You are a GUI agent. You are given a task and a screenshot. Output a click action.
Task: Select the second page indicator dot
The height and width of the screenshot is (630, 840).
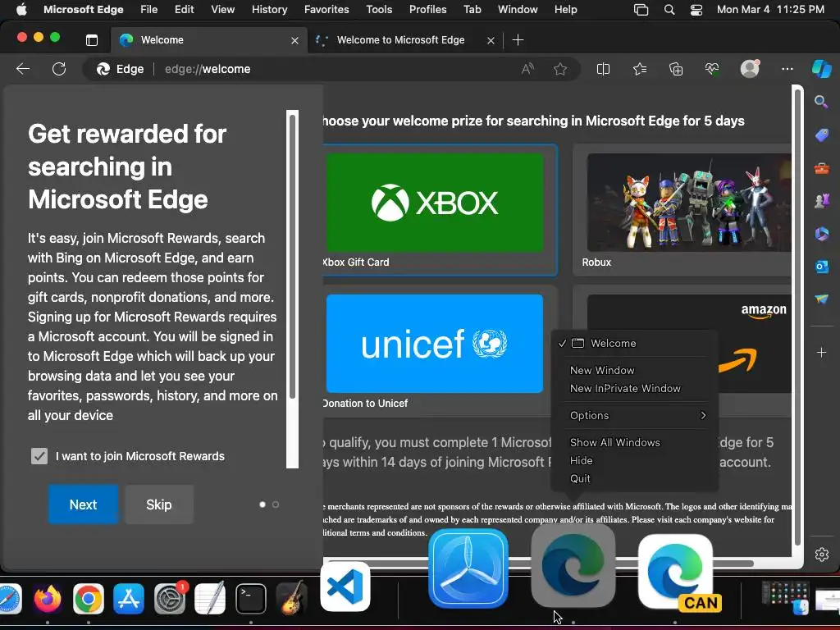(276, 504)
